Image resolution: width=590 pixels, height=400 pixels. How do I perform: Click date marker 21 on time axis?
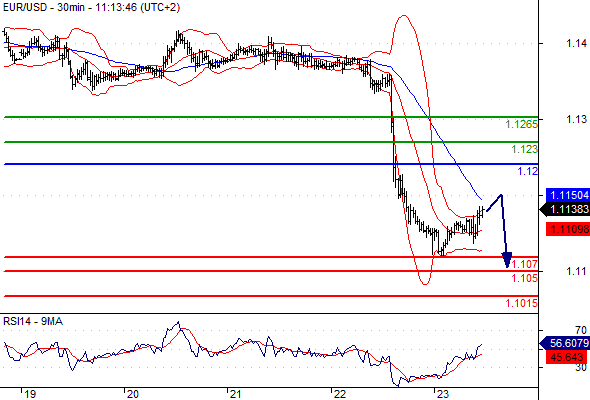tap(235, 394)
